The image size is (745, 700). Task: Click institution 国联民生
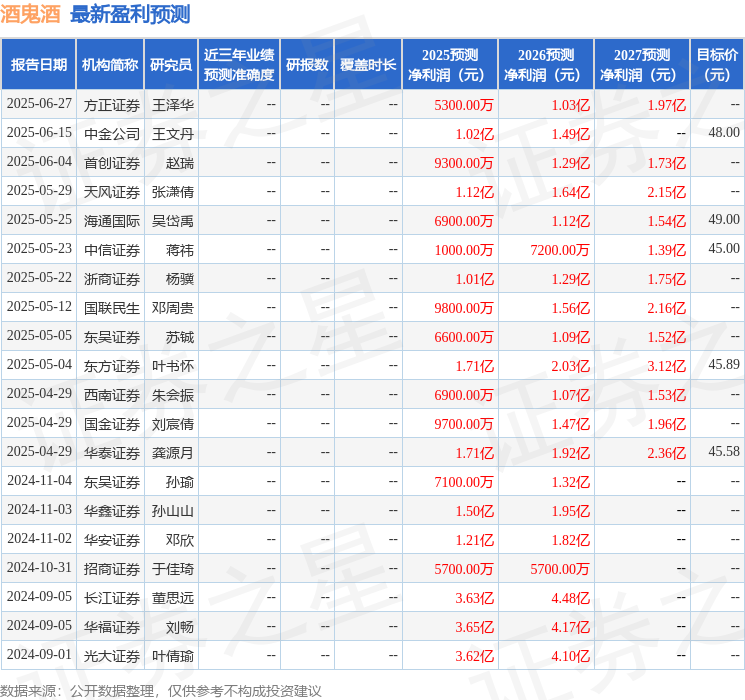click(x=112, y=308)
